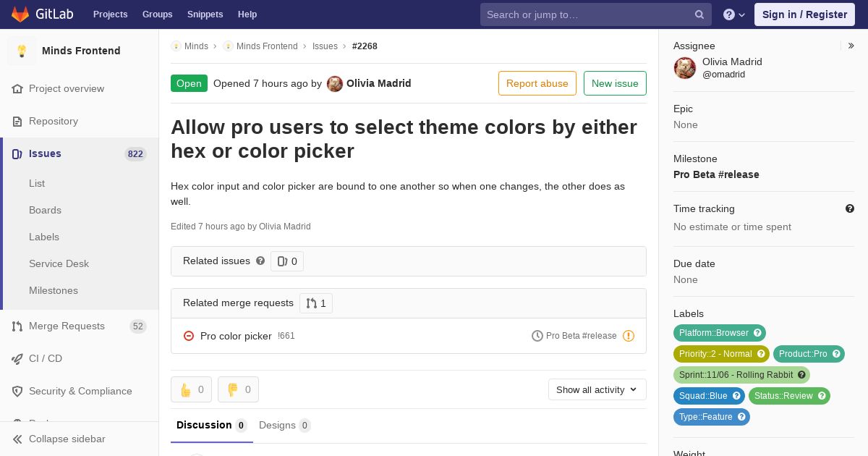This screenshot has width=868, height=456.
Task: Click merge request warning status icon
Action: pos(629,336)
